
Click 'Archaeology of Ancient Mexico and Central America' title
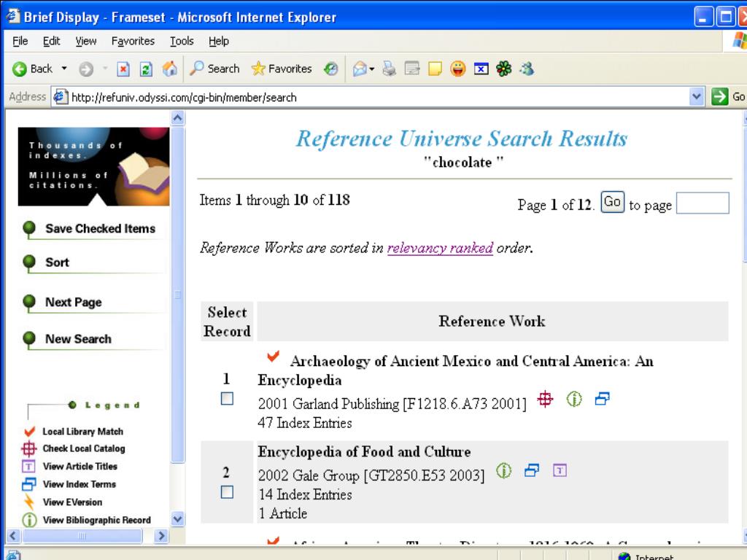coord(457,370)
